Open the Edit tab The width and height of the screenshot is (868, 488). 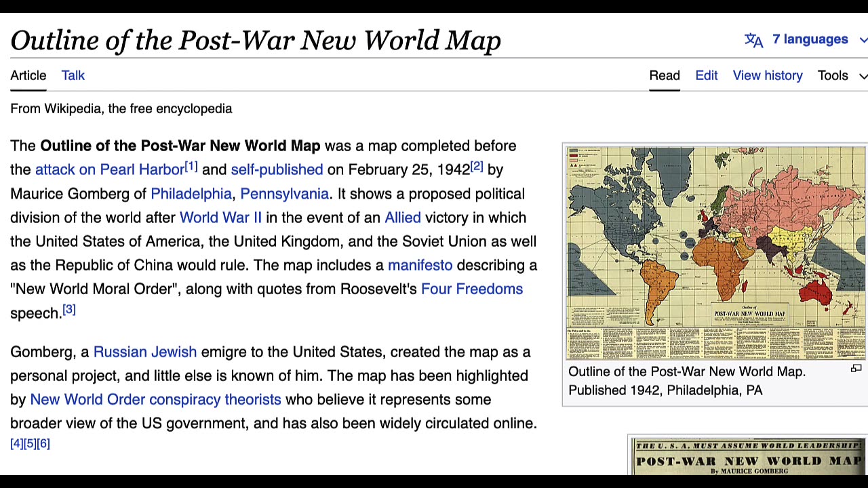coord(707,75)
